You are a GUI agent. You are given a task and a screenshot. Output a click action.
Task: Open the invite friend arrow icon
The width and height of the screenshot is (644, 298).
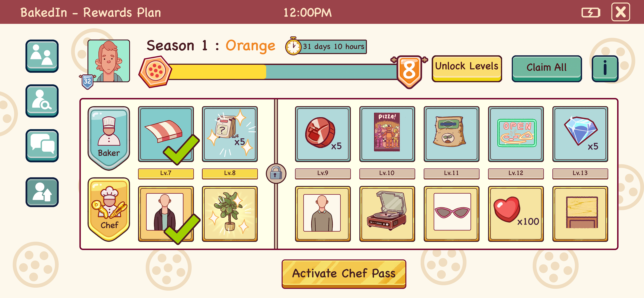[42, 192]
